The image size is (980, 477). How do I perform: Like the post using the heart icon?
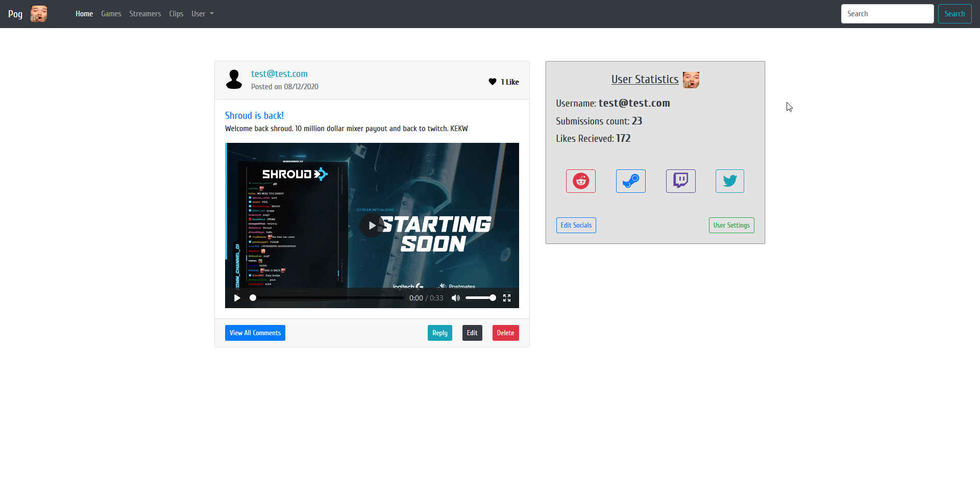point(493,82)
